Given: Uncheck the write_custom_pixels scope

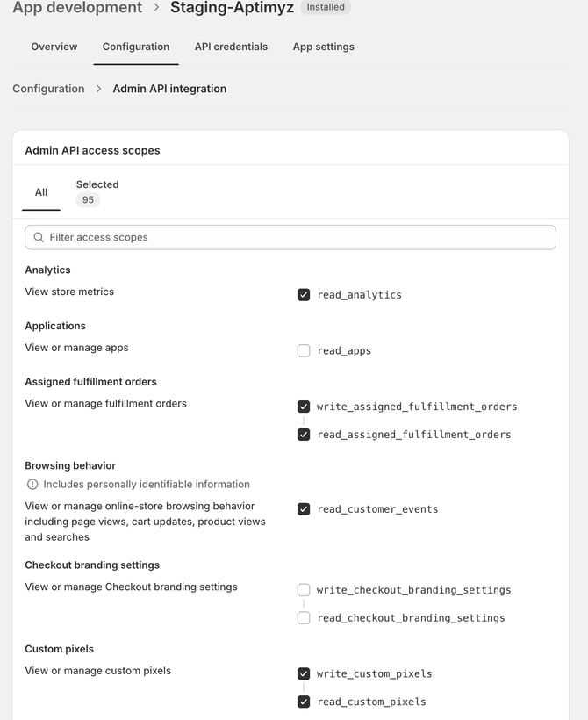Looking at the screenshot, I should (x=304, y=674).
